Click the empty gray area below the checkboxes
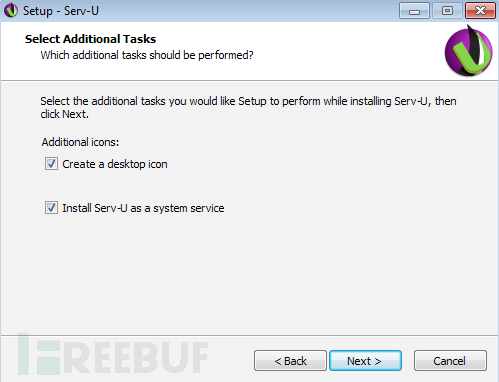The image size is (499, 382). click(x=249, y=273)
